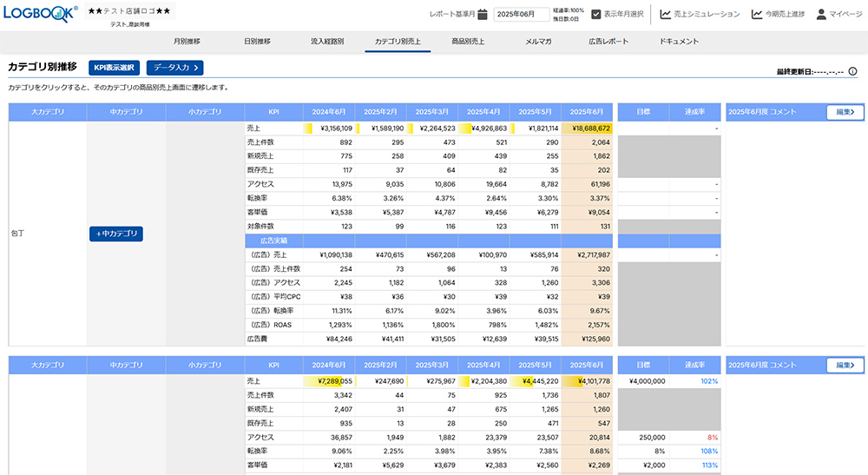The height and width of the screenshot is (475, 868).
Task: Open the 広告レポート tab
Action: (608, 42)
